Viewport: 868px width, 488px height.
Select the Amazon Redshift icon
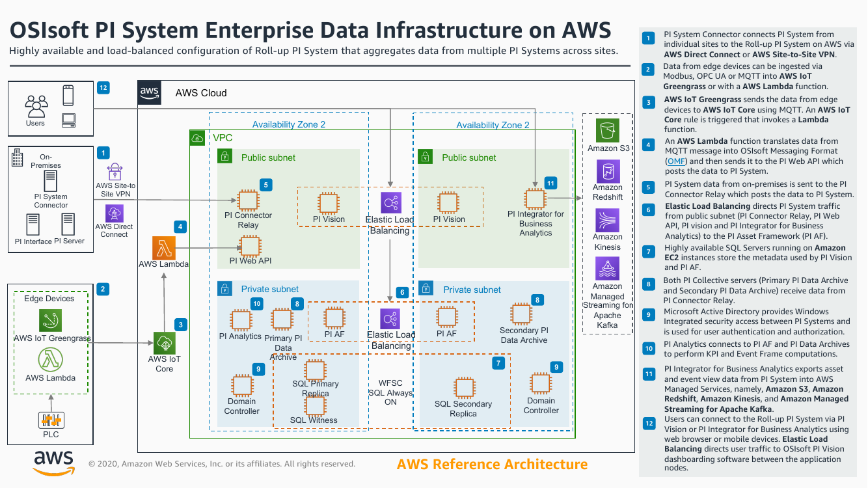pos(608,171)
